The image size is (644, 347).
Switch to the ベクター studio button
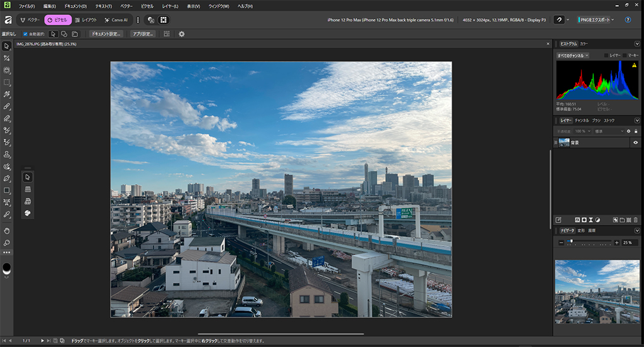[x=30, y=20]
